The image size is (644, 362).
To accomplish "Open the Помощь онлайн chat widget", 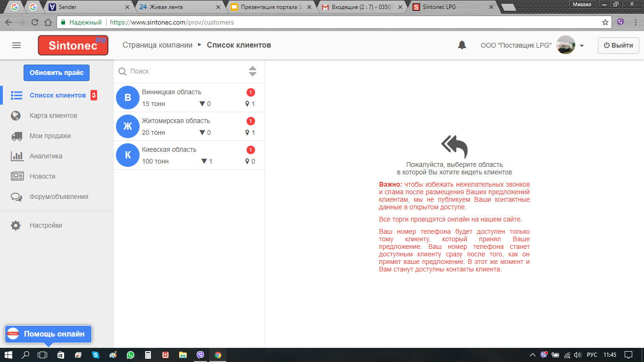I will (x=49, y=334).
